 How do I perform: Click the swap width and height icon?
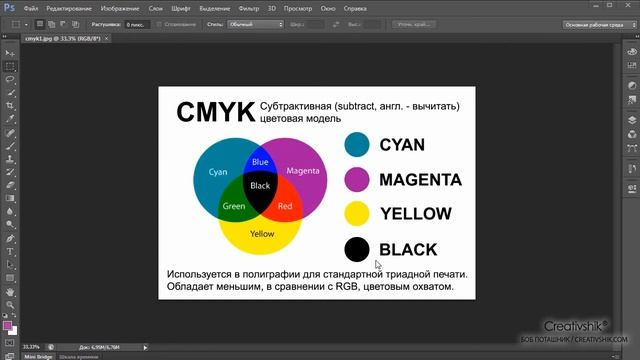336,24
